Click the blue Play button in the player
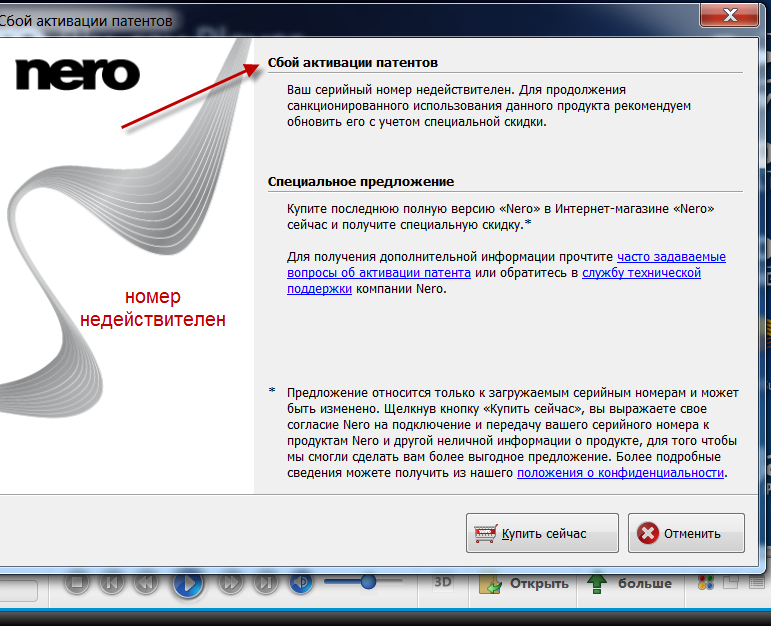 (187, 584)
